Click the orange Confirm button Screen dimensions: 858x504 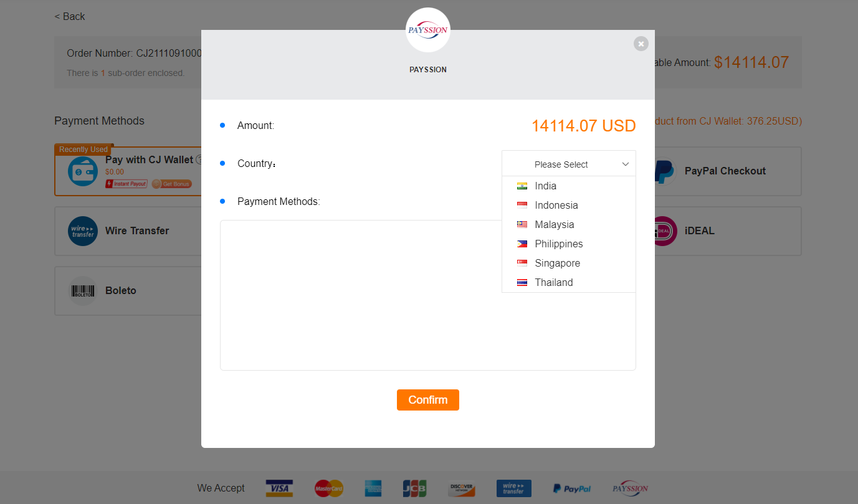click(x=428, y=400)
